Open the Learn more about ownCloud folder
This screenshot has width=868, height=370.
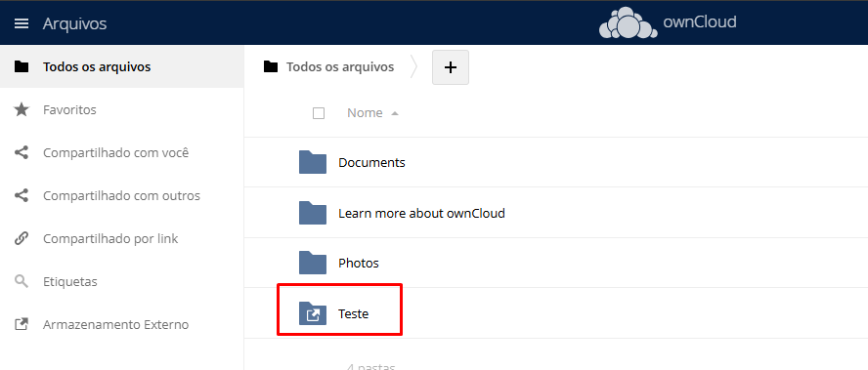(x=422, y=213)
